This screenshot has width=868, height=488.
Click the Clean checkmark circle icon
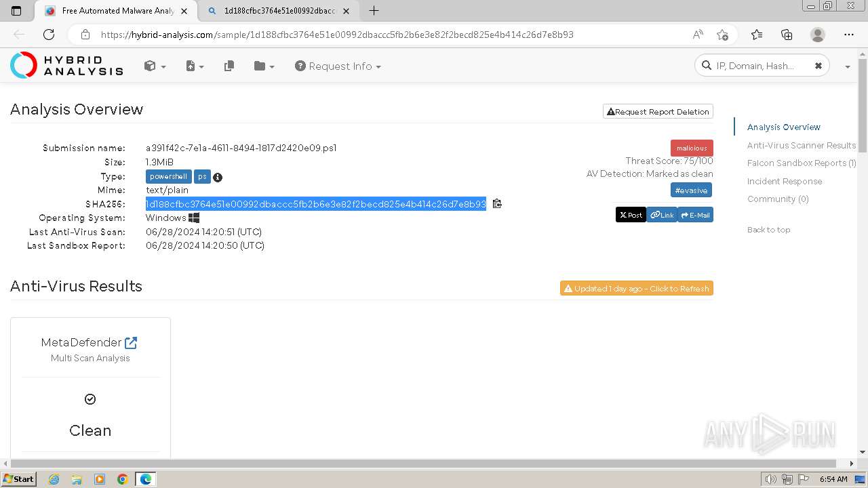click(90, 399)
